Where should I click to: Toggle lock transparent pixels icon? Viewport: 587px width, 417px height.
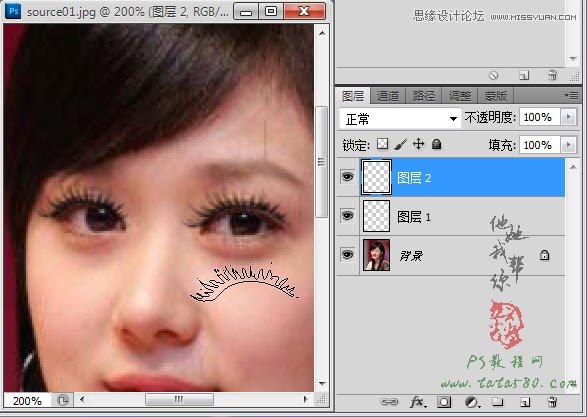[x=382, y=144]
